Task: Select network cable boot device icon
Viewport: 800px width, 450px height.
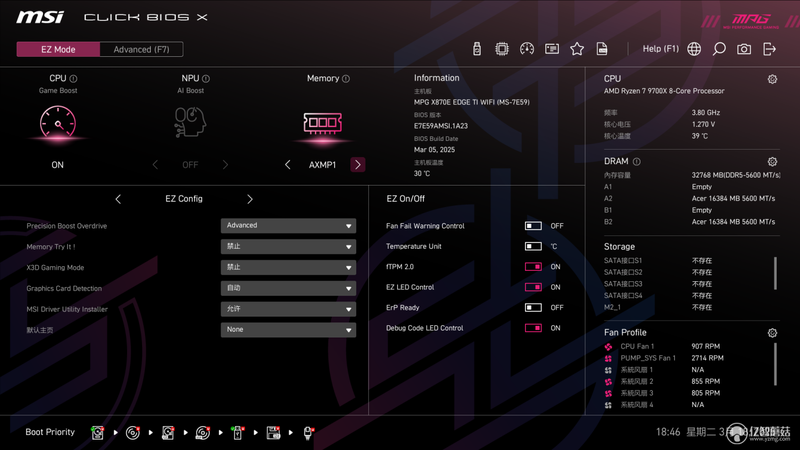Action: (308, 433)
